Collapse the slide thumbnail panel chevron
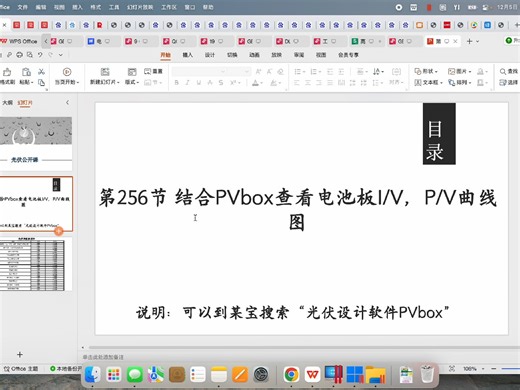This screenshot has width=520, height=390. click(67, 102)
